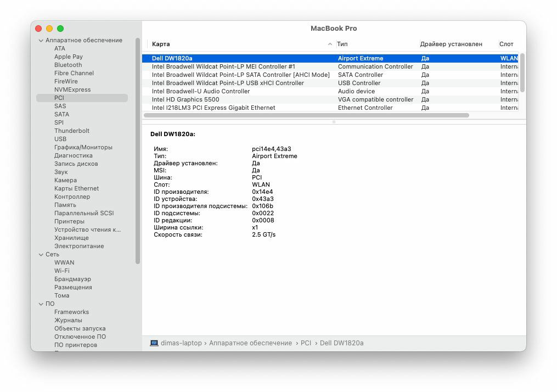
Task: Select Устройство чтения к... item
Action: point(87,229)
